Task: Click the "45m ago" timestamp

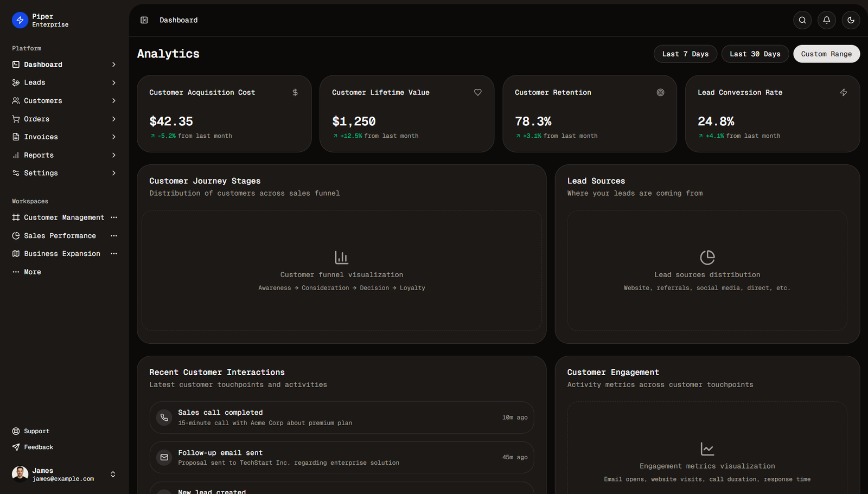Action: pyautogui.click(x=515, y=458)
